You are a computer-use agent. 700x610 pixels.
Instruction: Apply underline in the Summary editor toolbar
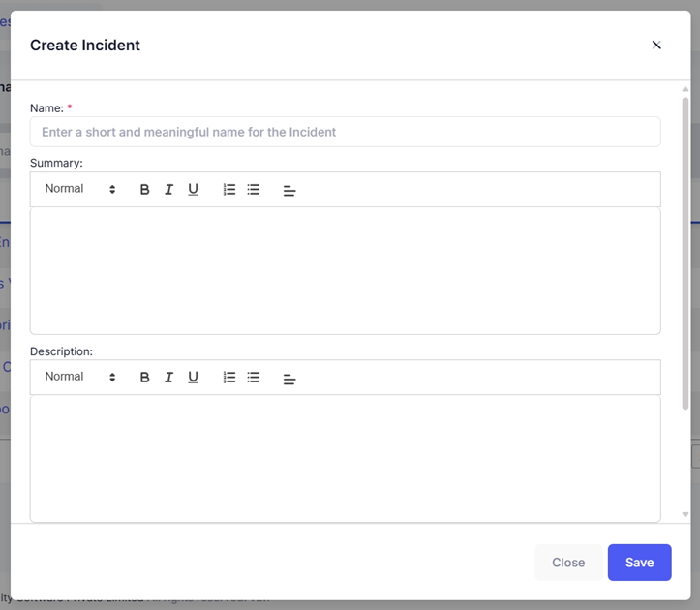[x=193, y=190]
